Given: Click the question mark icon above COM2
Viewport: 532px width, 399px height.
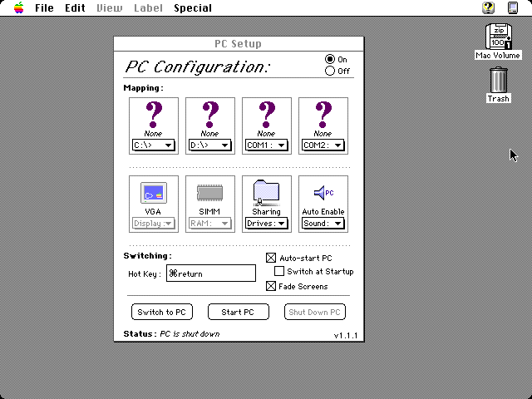Looking at the screenshot, I should click(323, 115).
